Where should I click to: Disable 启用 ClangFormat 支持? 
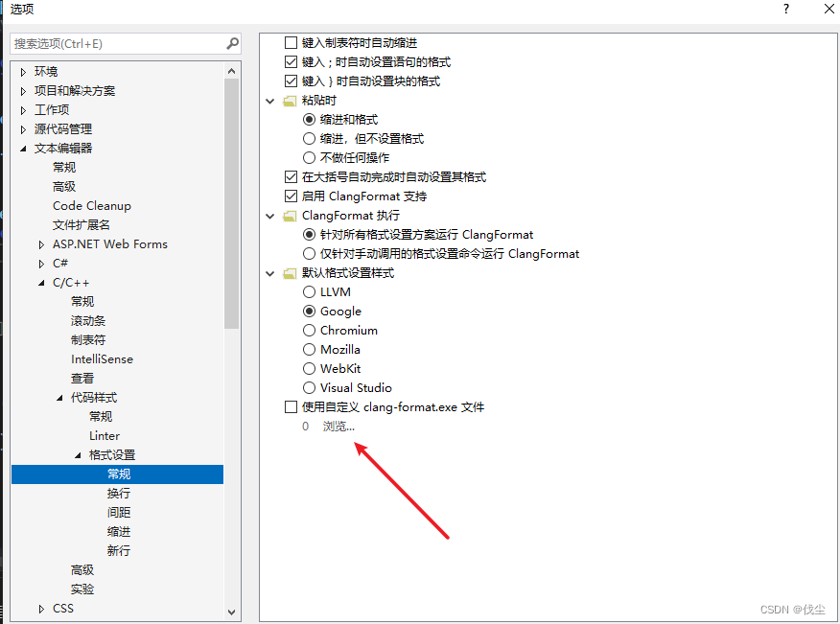[x=292, y=196]
